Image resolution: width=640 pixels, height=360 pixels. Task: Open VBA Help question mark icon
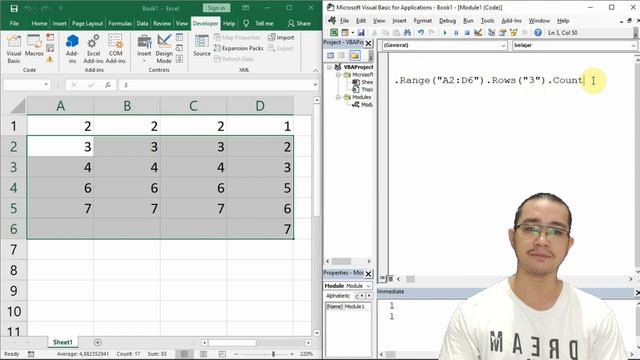click(x=538, y=32)
